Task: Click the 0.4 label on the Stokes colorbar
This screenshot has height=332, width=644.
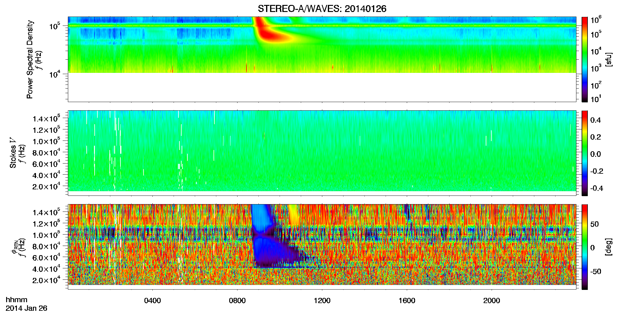Action: click(595, 120)
